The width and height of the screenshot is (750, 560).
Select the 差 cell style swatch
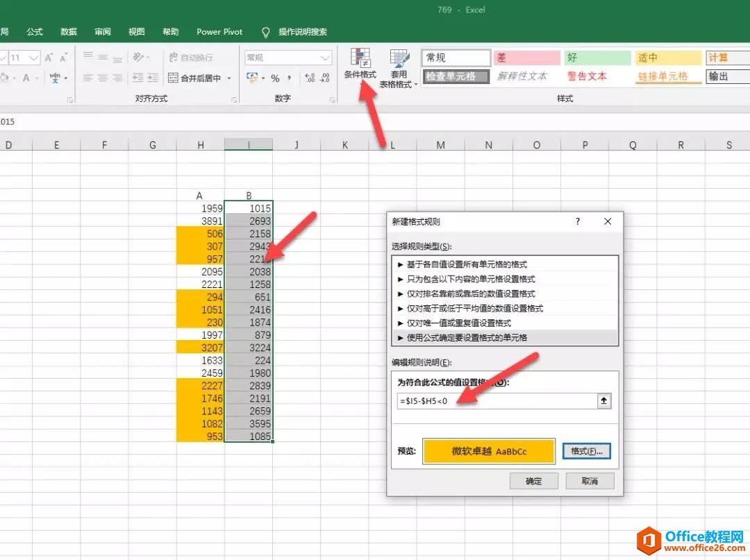pos(526,57)
